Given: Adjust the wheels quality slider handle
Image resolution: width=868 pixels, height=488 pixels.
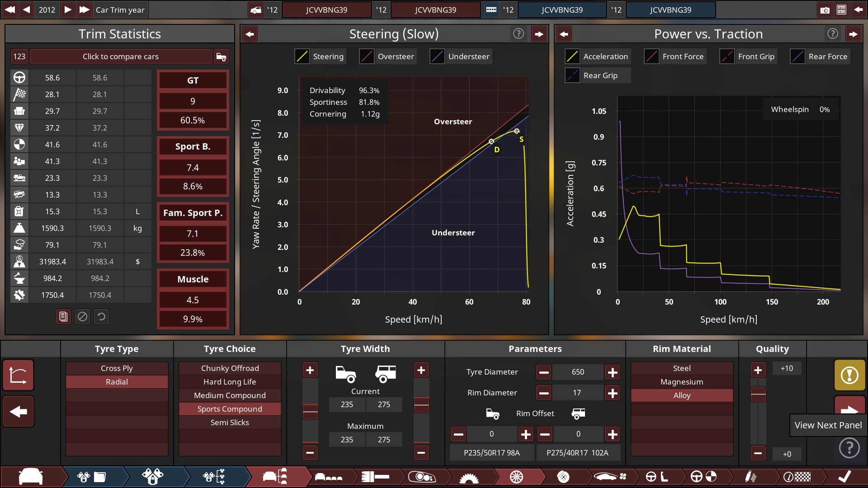Looking at the screenshot, I should pyautogui.click(x=758, y=394).
